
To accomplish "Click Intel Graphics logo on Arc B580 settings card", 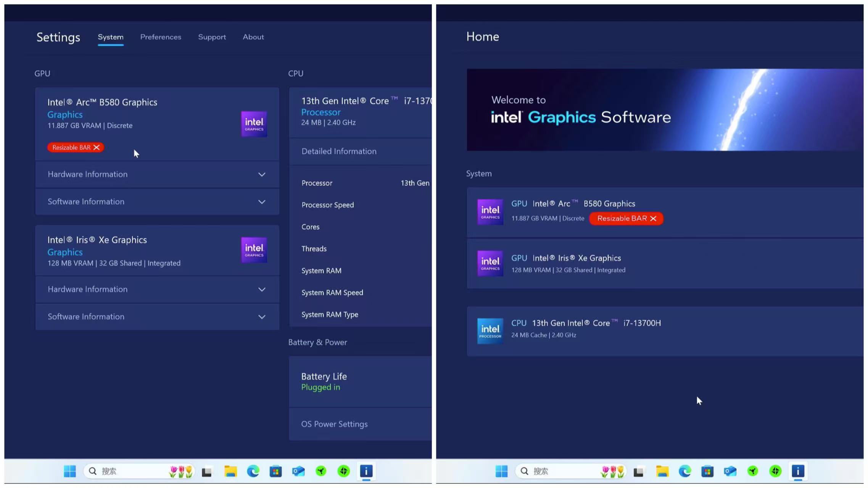I will [254, 124].
